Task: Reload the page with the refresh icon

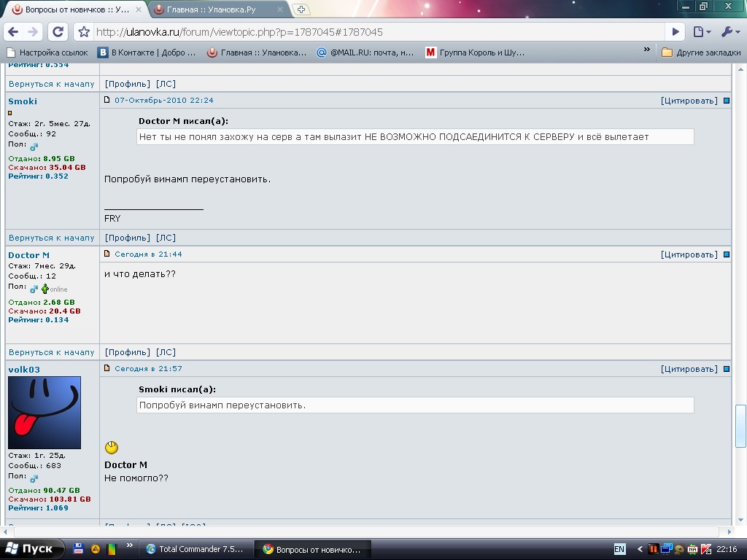Action: coord(58,32)
